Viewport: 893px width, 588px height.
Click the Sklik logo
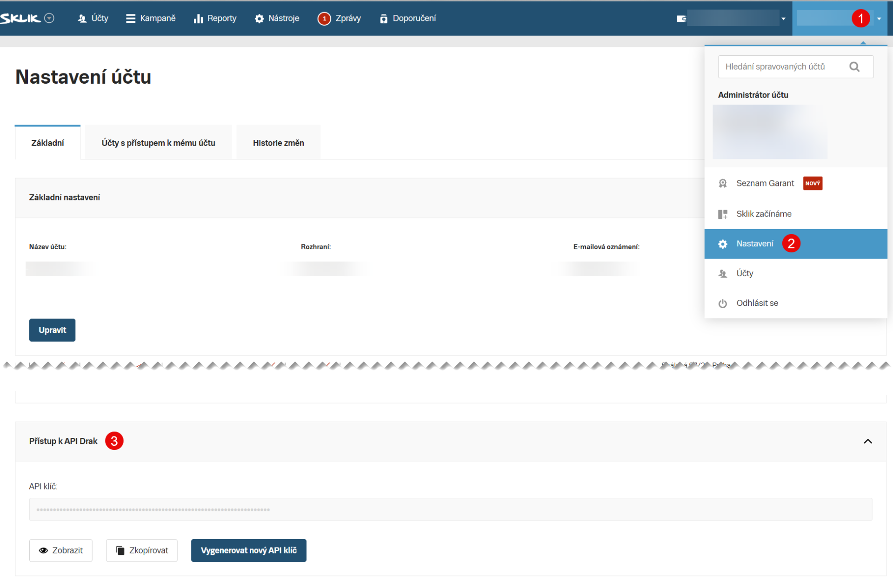tap(20, 18)
